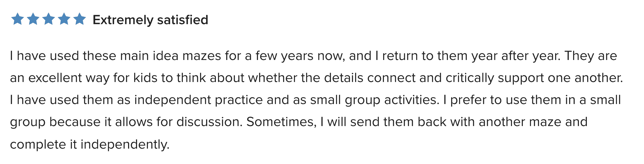Click the word "satisfied" in the heading
Image resolution: width=644 pixels, height=164 pixels.
[x=183, y=20]
